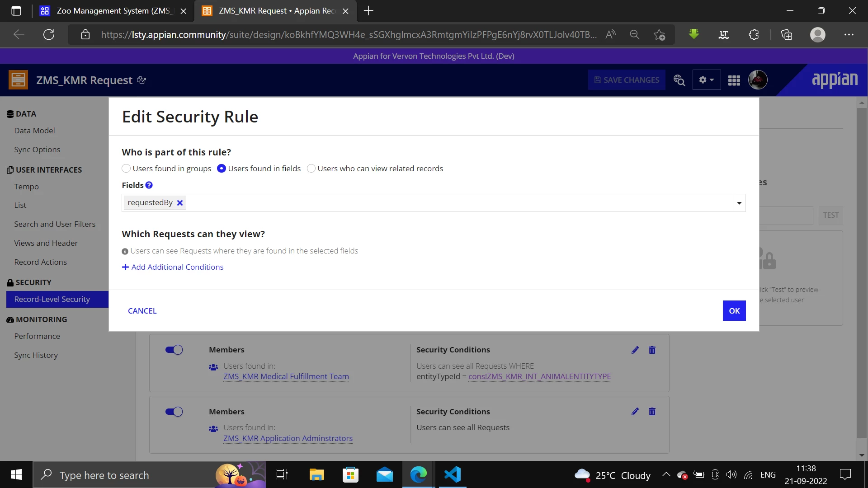The width and height of the screenshot is (868, 488).
Task: Show hidden system tray icons
Action: pyautogui.click(x=666, y=475)
